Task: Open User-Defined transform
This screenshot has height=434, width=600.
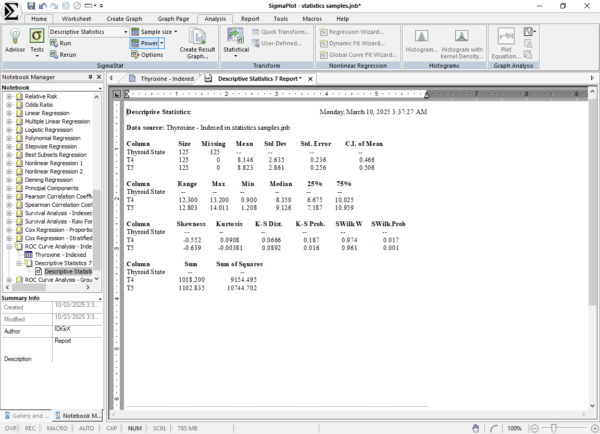Action: pos(277,43)
